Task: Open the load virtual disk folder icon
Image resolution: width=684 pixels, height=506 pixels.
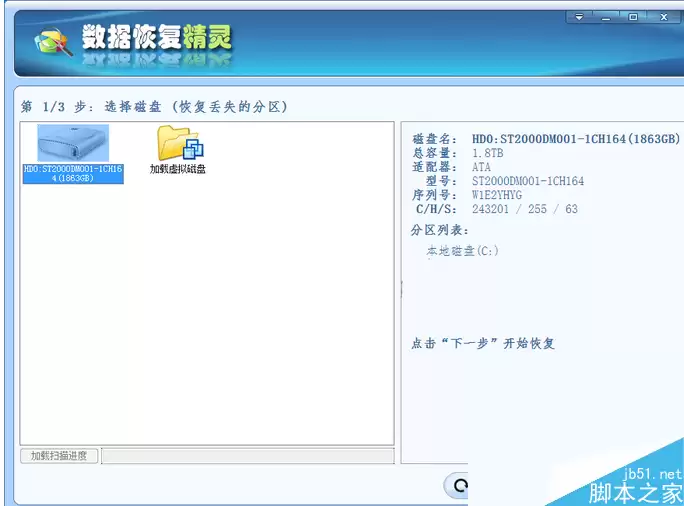Action: (x=180, y=143)
